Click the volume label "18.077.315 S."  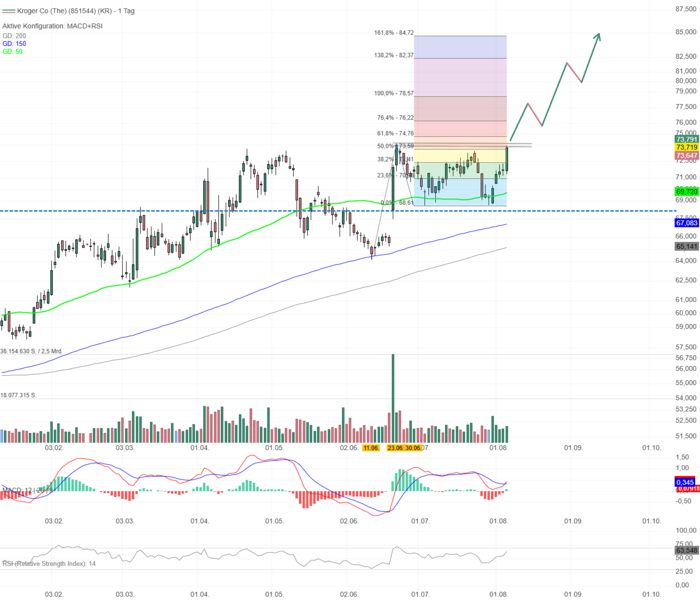pyautogui.click(x=18, y=395)
